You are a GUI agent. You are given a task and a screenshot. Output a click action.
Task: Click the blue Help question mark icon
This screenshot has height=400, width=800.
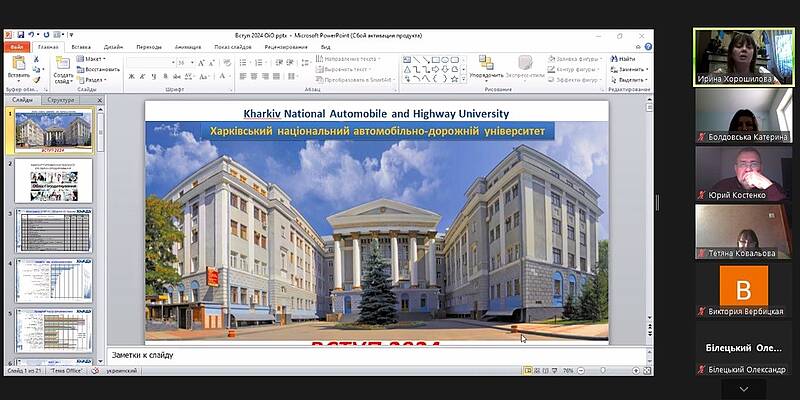pos(648,46)
